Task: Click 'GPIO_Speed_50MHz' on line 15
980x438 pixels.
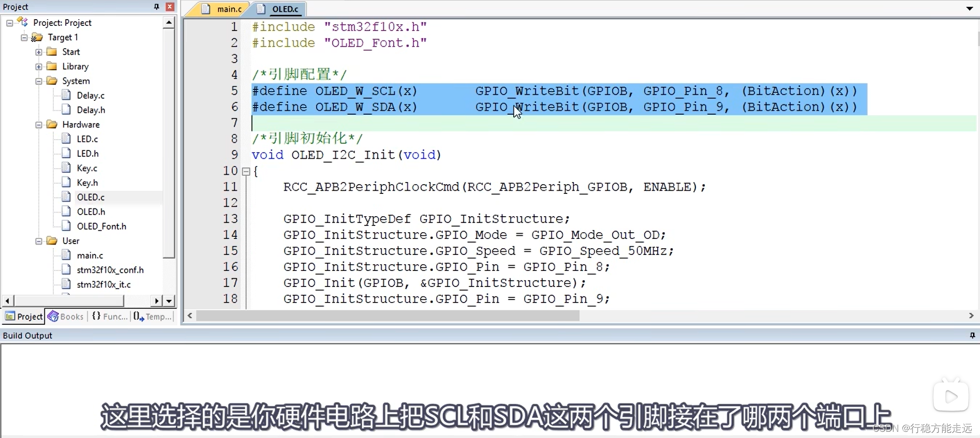Action: click(603, 251)
